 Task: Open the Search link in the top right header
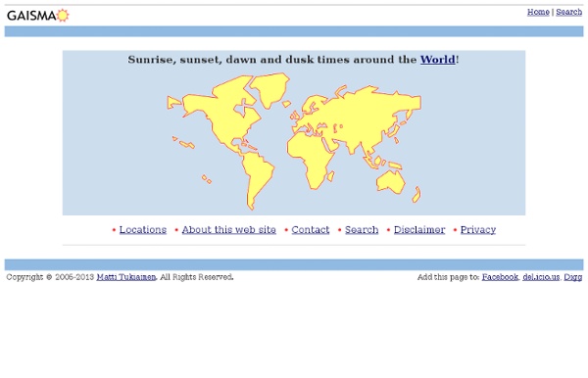[568, 12]
